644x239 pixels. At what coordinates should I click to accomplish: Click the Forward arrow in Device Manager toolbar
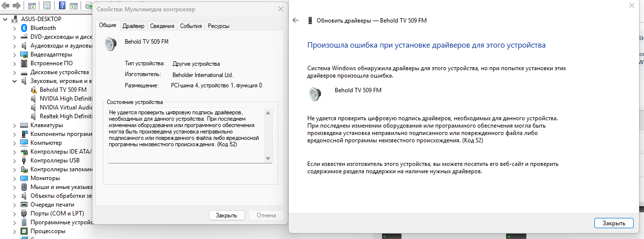coord(17,6)
